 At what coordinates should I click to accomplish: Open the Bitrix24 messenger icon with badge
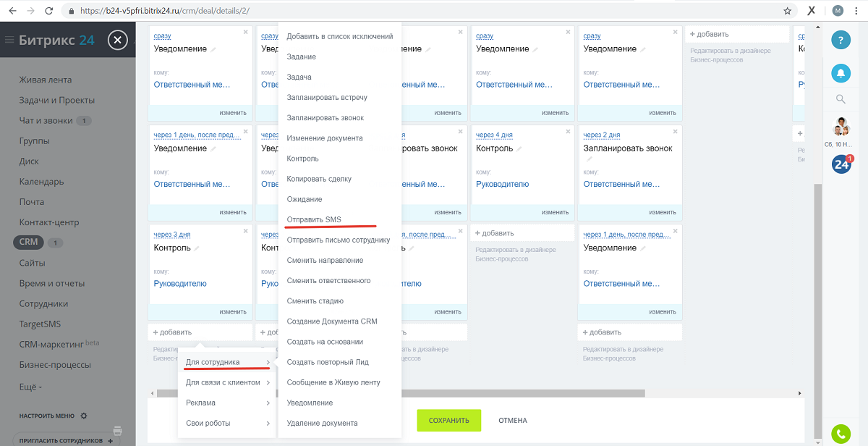[841, 164]
